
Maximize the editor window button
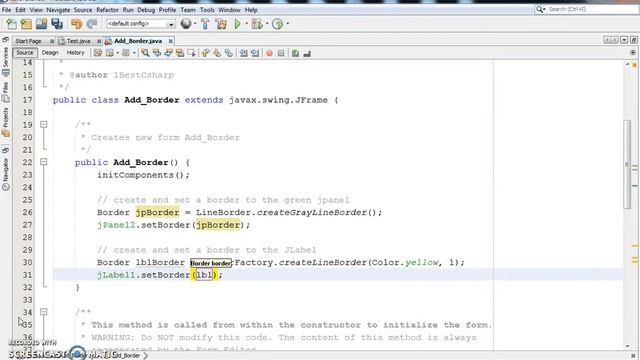click(634, 40)
